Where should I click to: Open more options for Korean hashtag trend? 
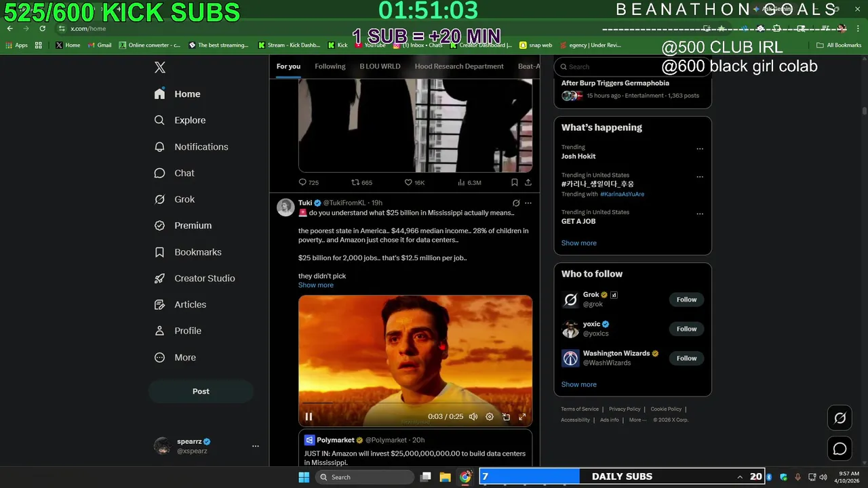click(x=700, y=177)
